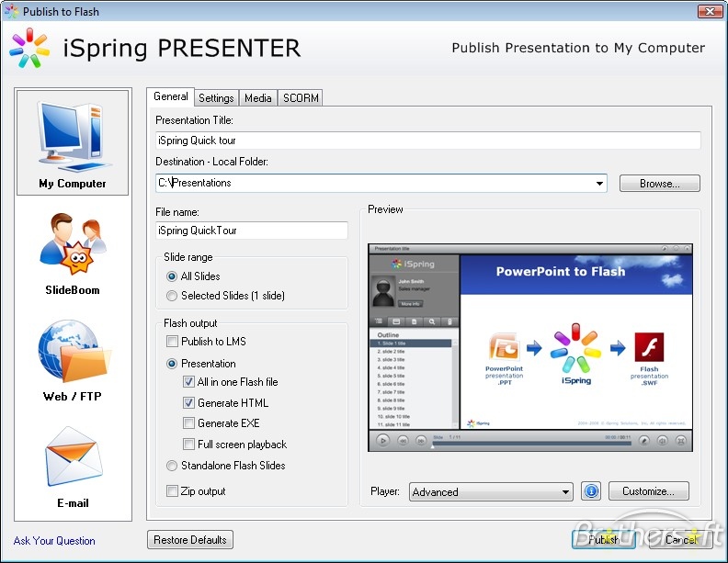Click the notes tab icon in preview
Image resolution: width=728 pixels, height=563 pixels.
(x=414, y=321)
